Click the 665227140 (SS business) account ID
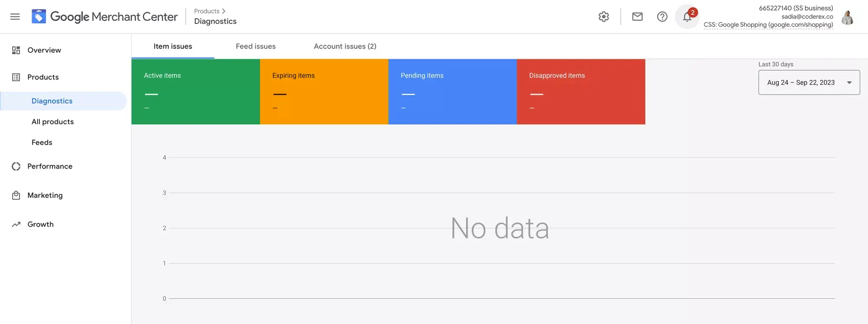Screen dimensions: 868x324 coord(796,8)
